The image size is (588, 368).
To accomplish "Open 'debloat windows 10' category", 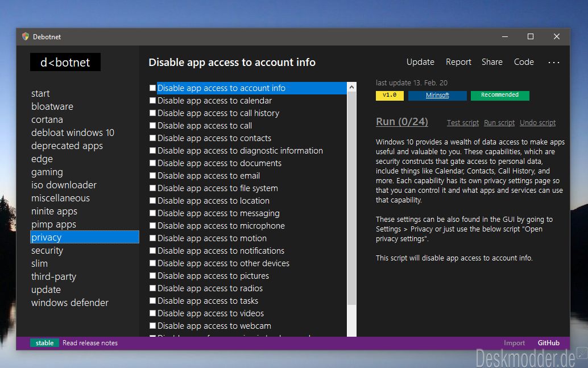I will click(73, 133).
